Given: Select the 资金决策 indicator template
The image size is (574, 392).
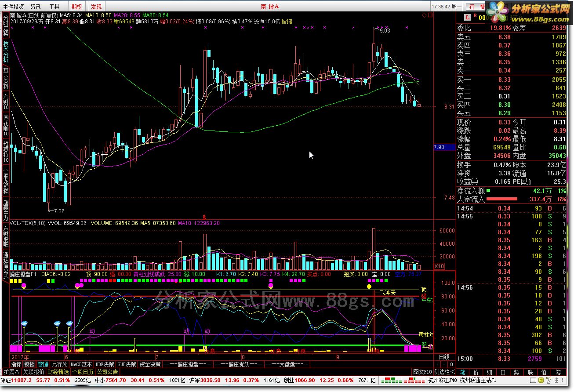Looking at the screenshot, I should coord(150,365).
